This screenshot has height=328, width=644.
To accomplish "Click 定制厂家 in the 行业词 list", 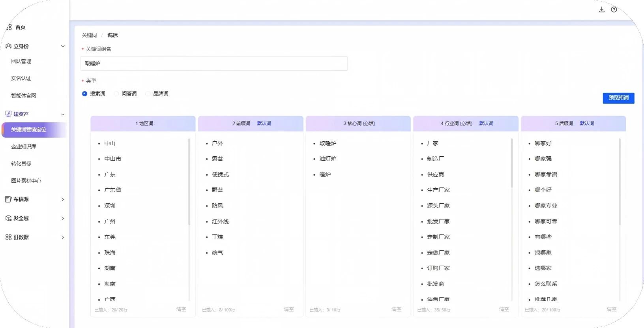I will tap(438, 237).
